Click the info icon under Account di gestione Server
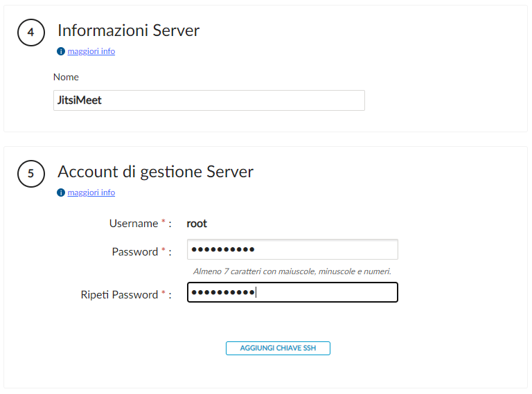532x394 pixels. 61,192
